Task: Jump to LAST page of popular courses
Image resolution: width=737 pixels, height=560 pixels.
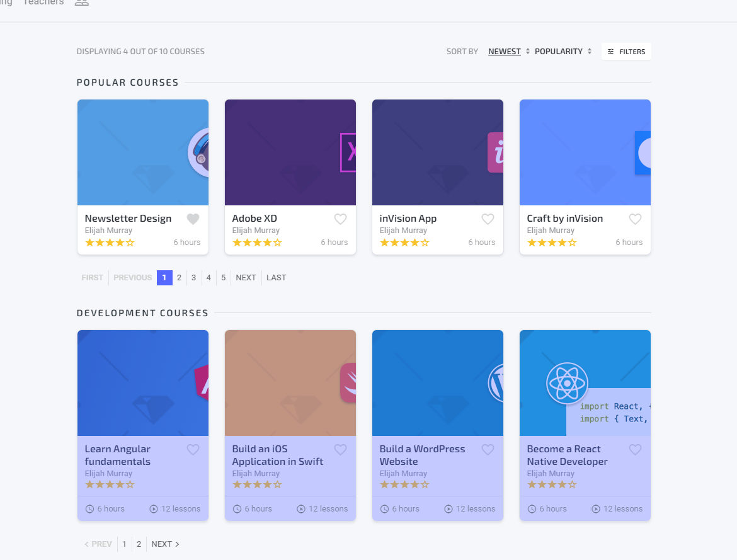Action: click(277, 277)
